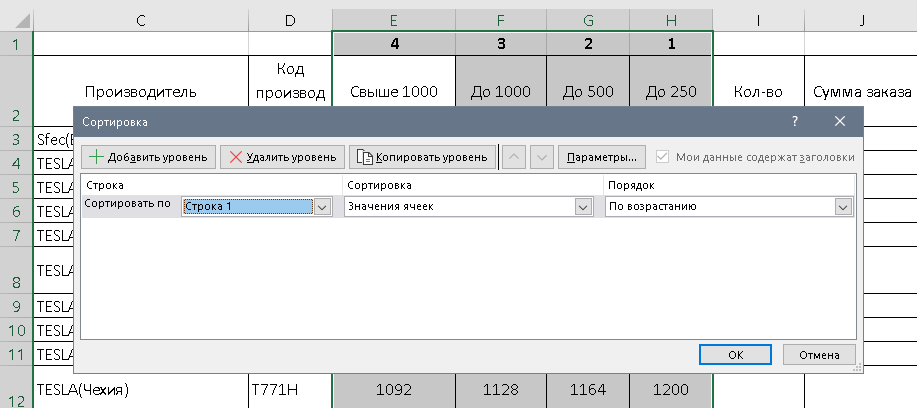Click the help question mark in the dialog title

795,122
